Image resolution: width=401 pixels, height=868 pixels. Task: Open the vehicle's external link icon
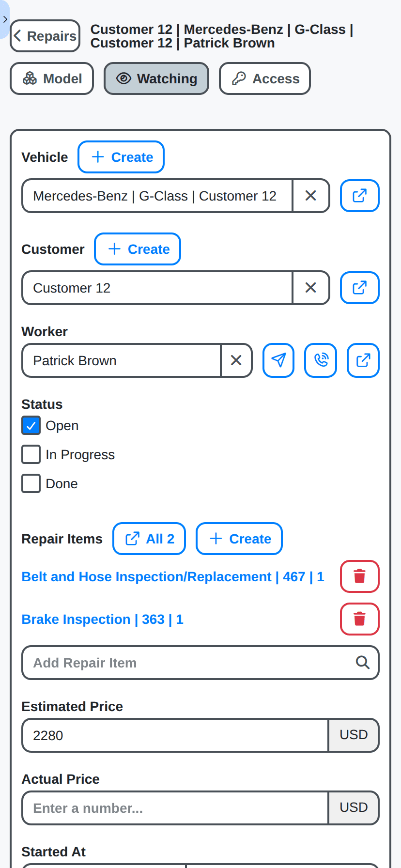(360, 196)
